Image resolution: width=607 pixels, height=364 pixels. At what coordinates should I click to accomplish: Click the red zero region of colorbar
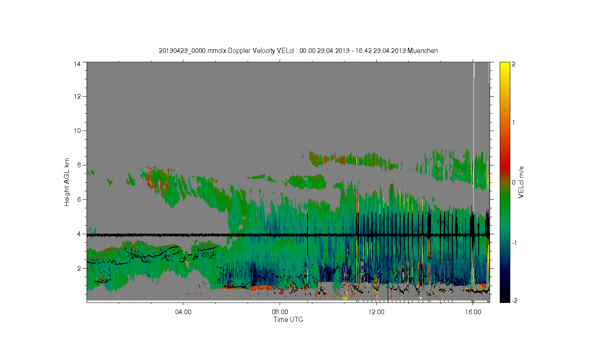(x=505, y=170)
